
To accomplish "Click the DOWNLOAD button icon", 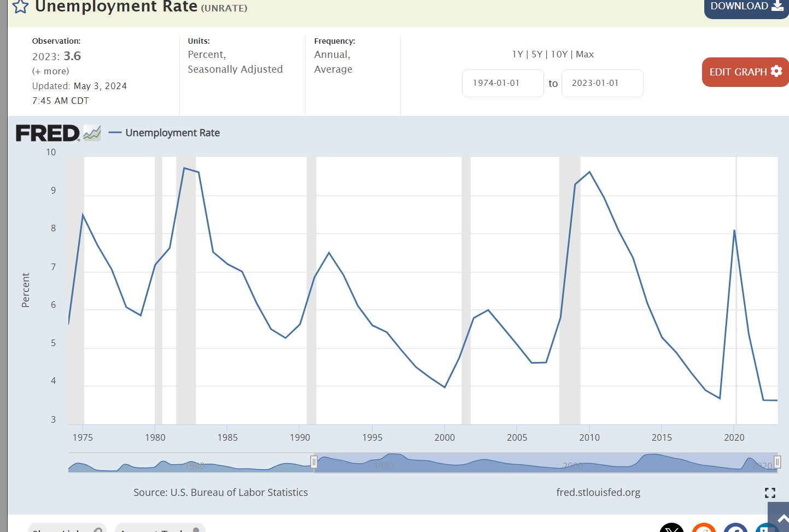I will point(777,6).
